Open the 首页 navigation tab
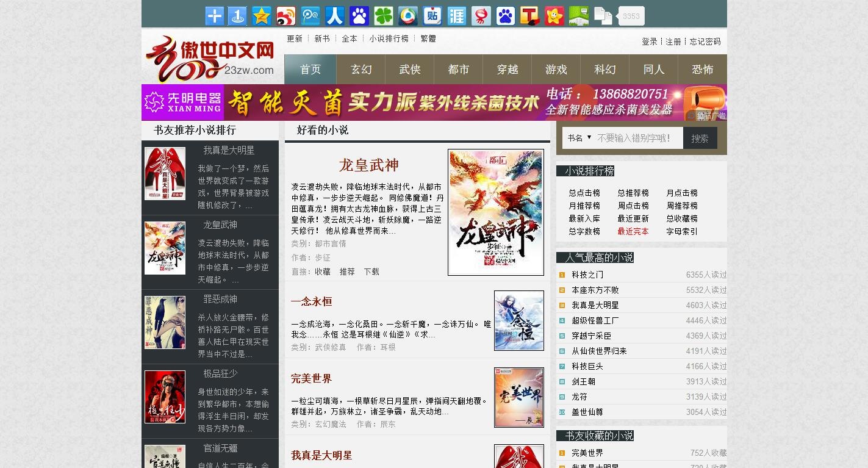868x468 pixels. (x=310, y=70)
